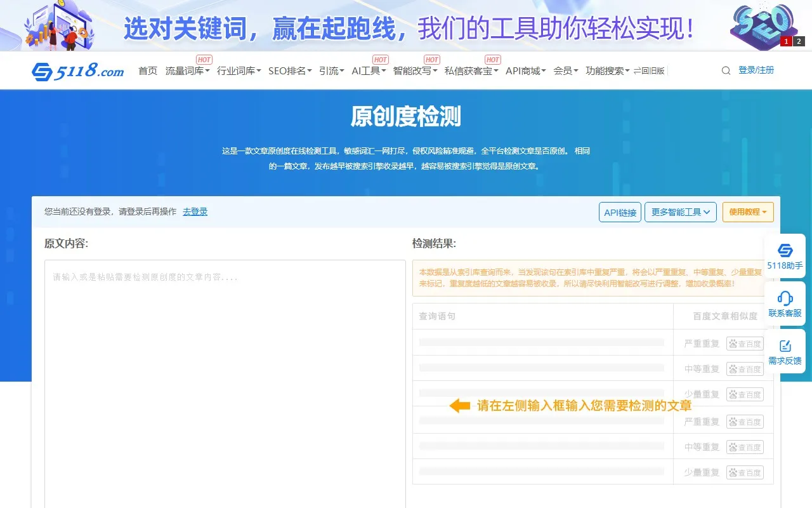Click 查百度 button in last result row
The image size is (812, 508).
click(x=745, y=472)
